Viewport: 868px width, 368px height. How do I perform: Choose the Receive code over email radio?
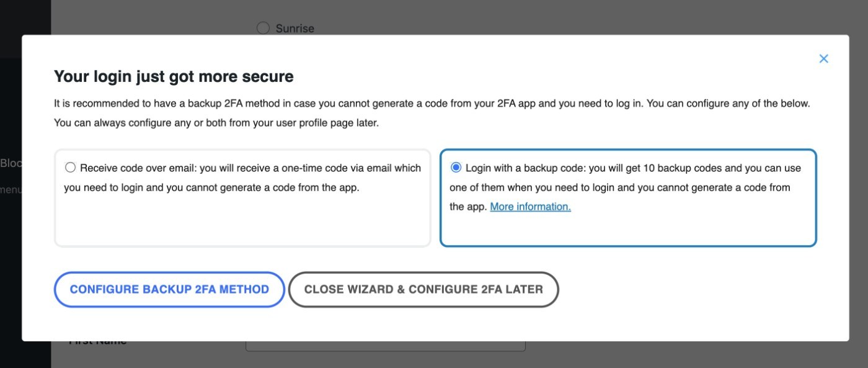point(70,168)
